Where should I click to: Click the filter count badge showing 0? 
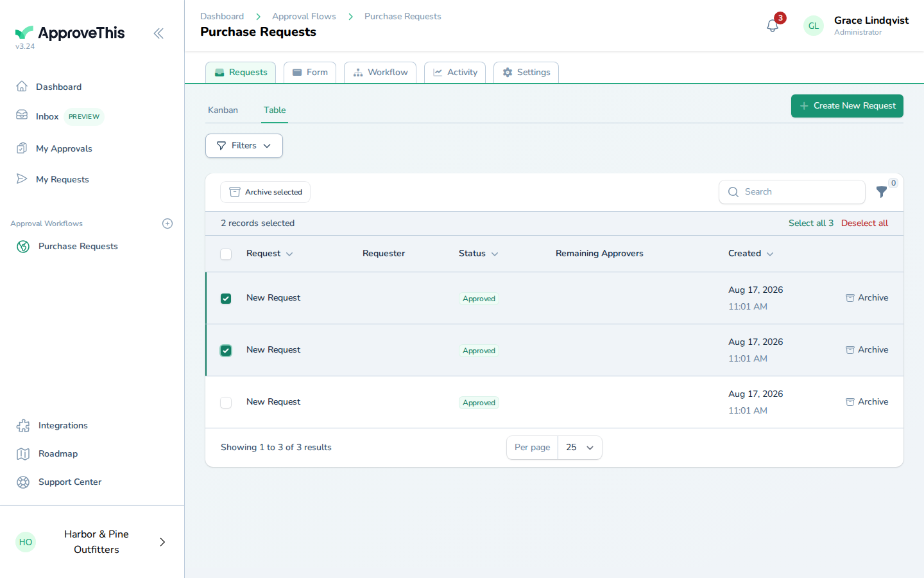[893, 183]
